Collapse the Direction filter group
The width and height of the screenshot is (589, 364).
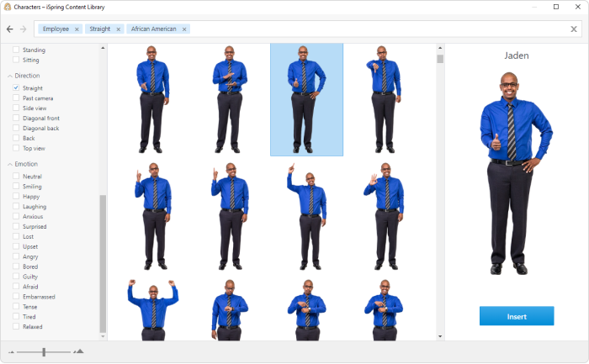click(x=10, y=76)
